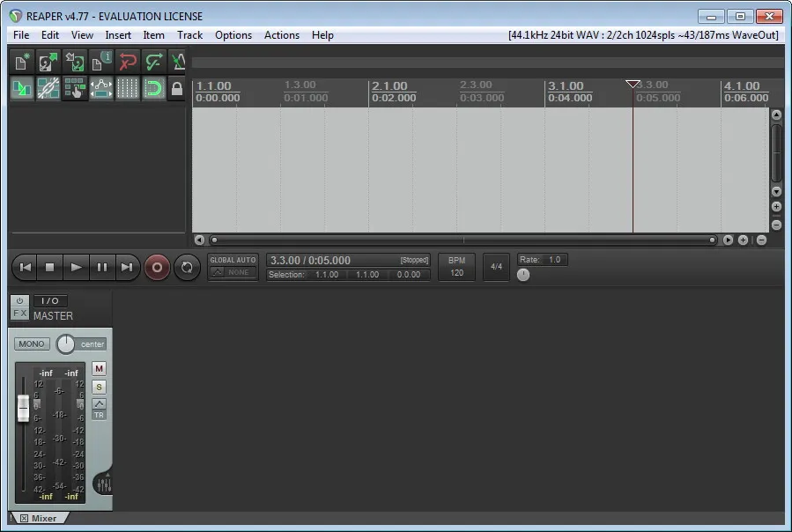The height and width of the screenshot is (532, 792).
Task: Click the playback Rate slider knob
Action: coord(523,275)
